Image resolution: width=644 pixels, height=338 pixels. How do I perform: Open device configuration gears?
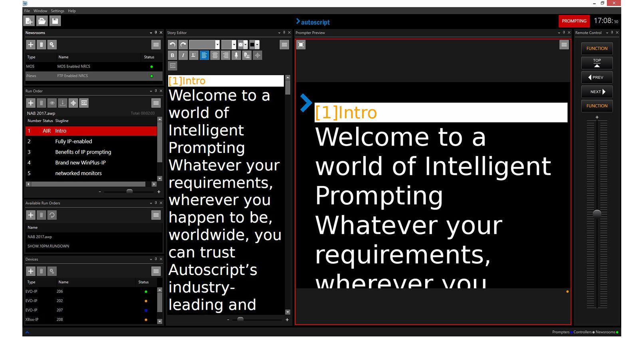pos(52,271)
